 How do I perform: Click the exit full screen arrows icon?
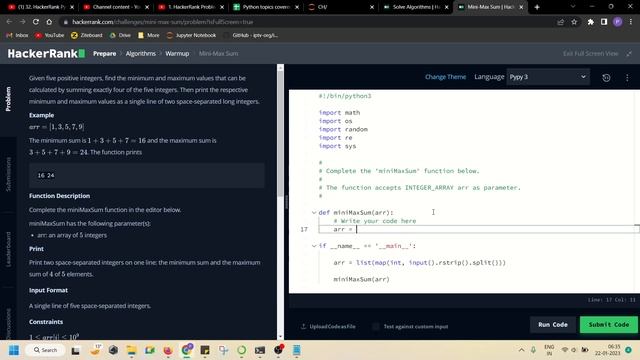pyautogui.click(x=629, y=53)
